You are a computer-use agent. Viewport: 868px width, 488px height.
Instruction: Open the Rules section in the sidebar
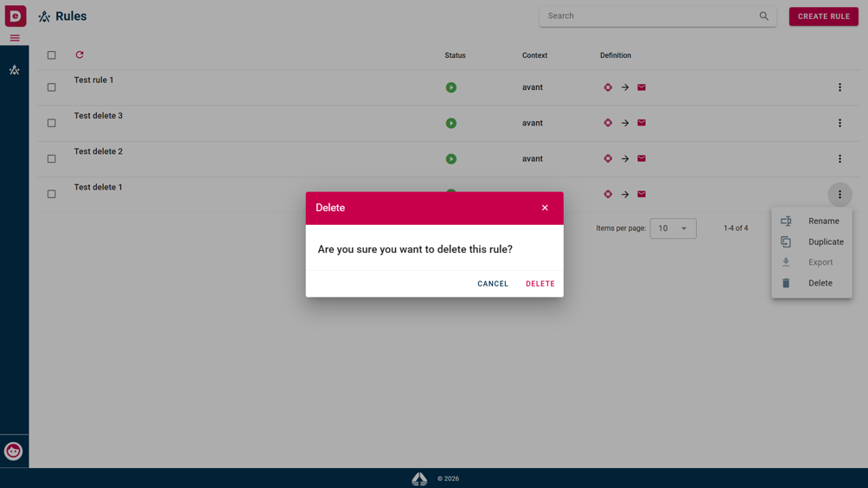pyautogui.click(x=15, y=70)
